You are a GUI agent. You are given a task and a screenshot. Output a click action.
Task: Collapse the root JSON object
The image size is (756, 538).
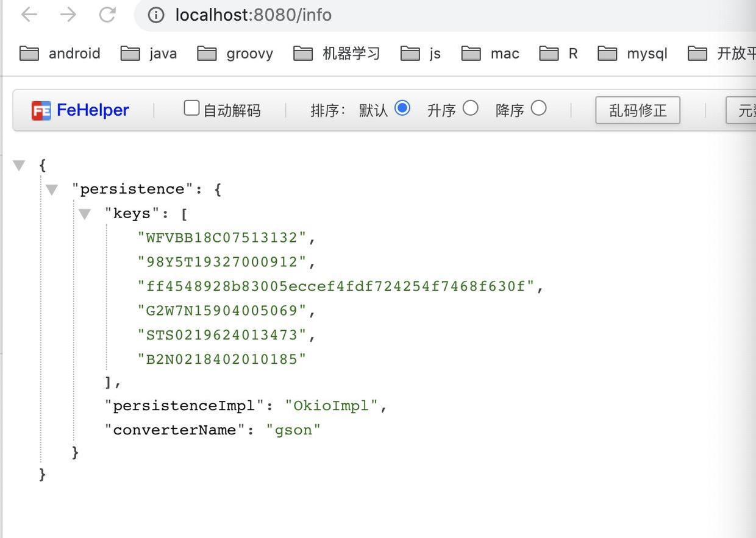[x=20, y=165]
